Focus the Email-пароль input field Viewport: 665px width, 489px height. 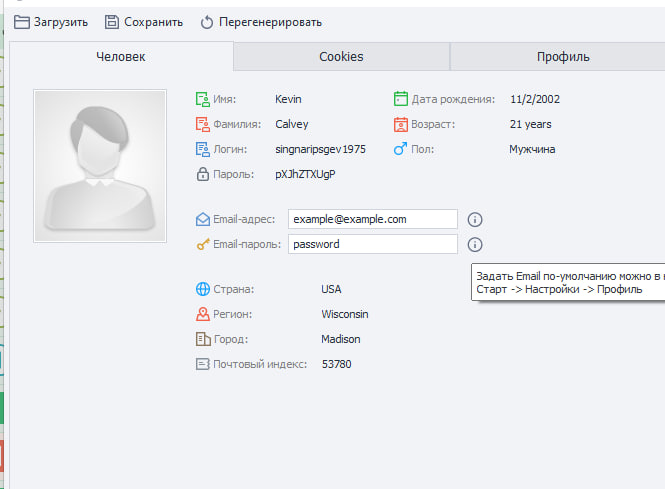(373, 244)
